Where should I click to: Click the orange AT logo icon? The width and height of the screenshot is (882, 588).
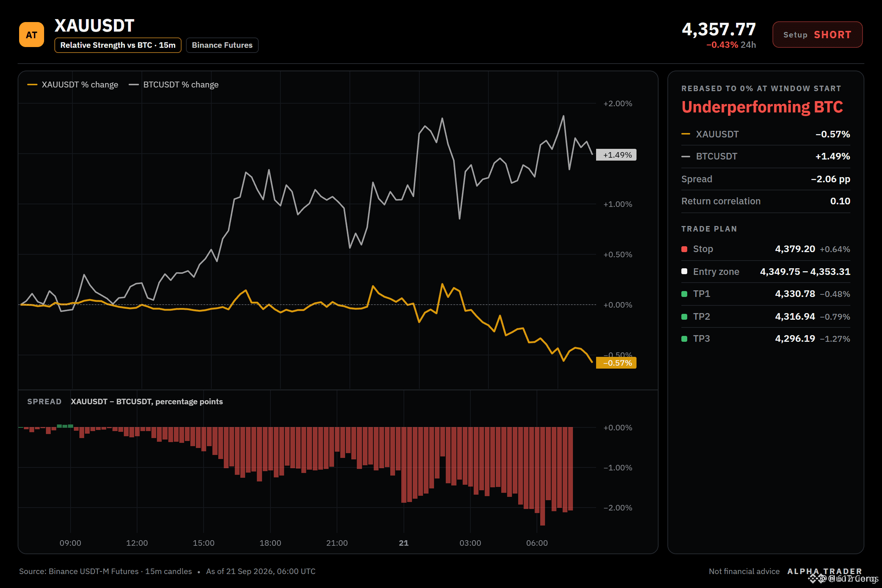[32, 35]
